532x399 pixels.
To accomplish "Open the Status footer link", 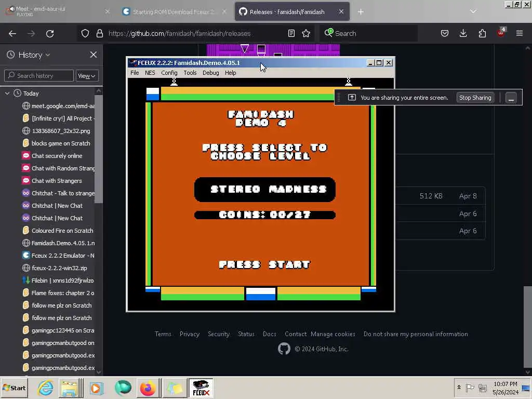I will (x=246, y=334).
